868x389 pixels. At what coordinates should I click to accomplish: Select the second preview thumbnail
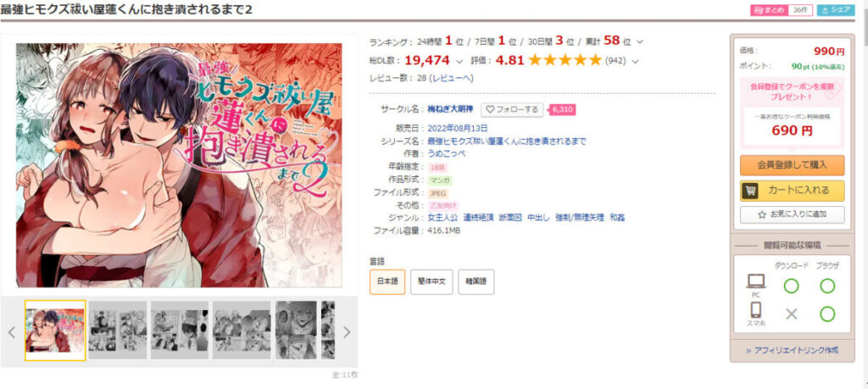[117, 331]
